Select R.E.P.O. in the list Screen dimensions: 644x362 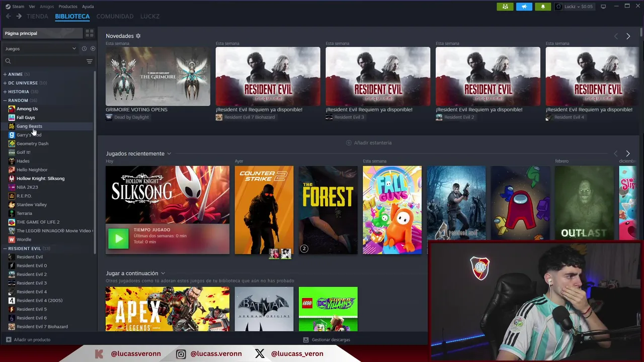pos(24,196)
